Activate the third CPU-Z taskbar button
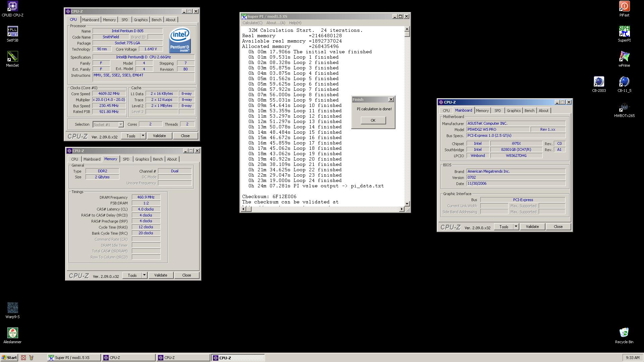 point(238,358)
